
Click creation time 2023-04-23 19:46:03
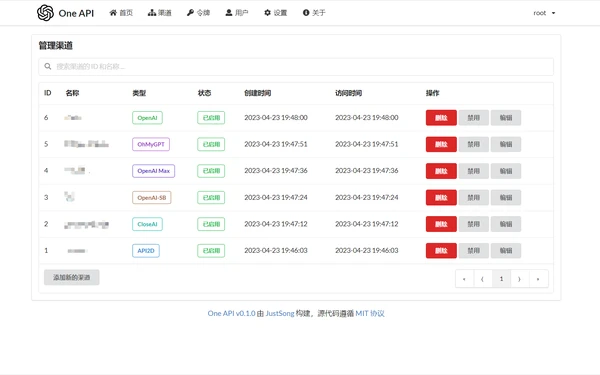pos(276,250)
